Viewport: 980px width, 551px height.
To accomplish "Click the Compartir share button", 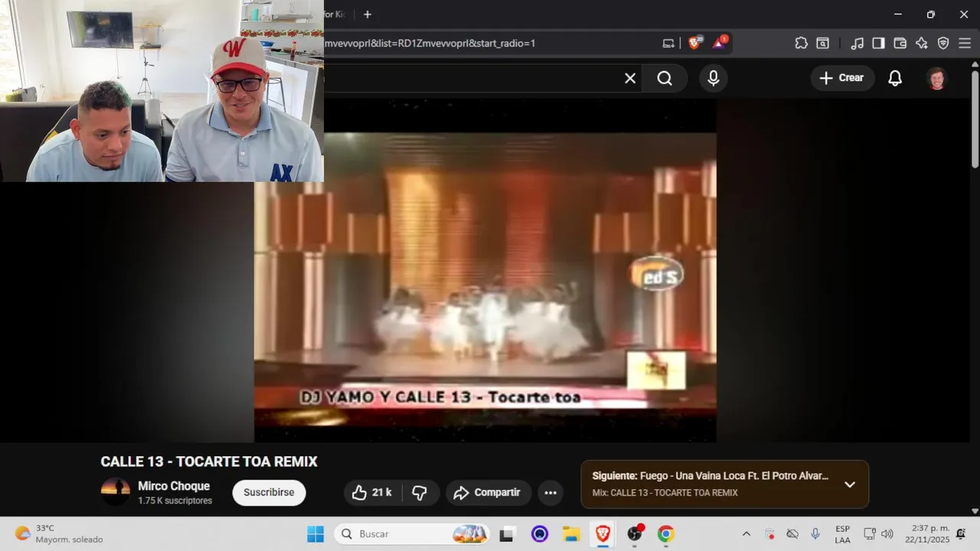I will coord(487,492).
